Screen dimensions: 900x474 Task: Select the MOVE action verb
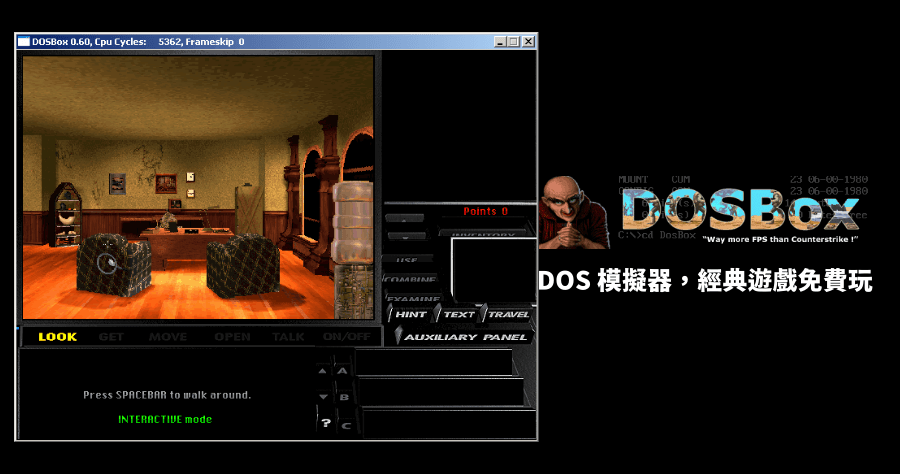pos(168,337)
